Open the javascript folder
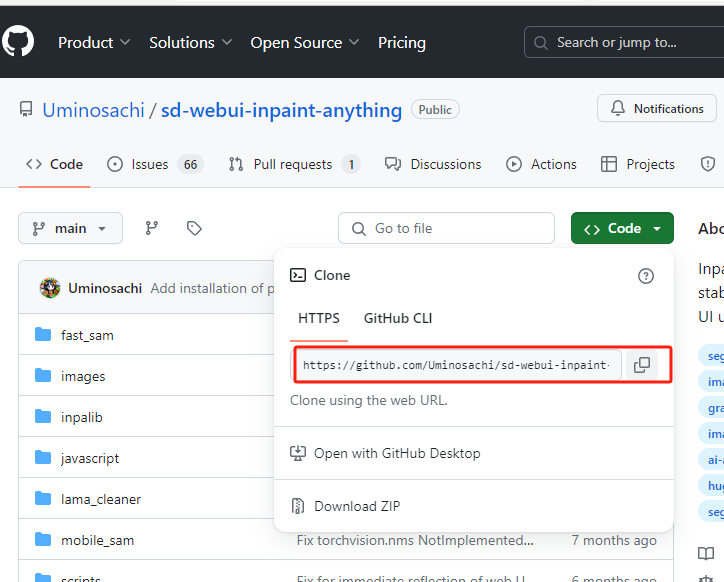724x582 pixels. click(90, 458)
